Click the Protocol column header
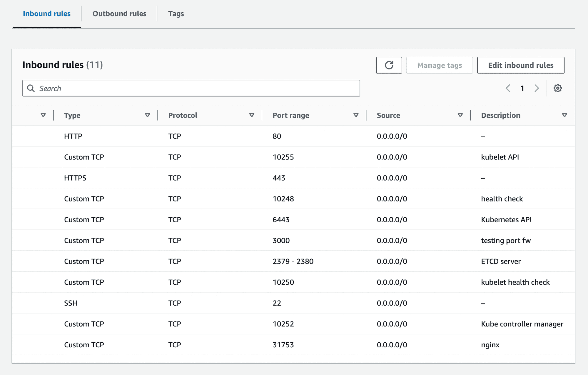The image size is (588, 375). pyautogui.click(x=183, y=115)
